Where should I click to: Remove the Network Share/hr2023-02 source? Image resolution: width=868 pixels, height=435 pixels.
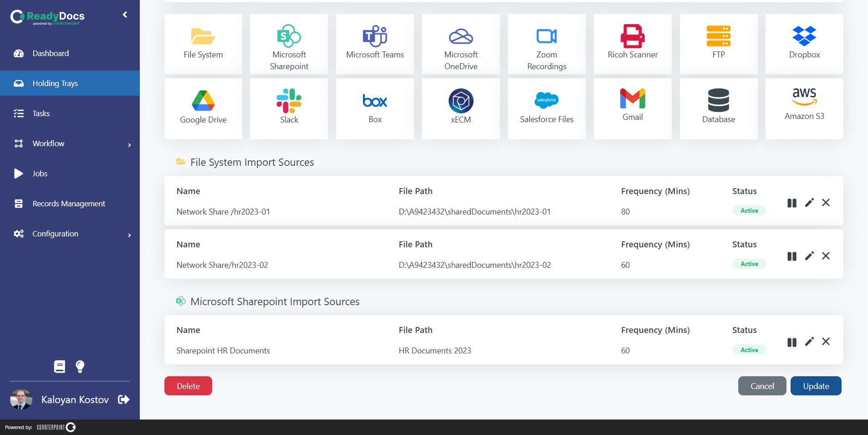click(826, 256)
